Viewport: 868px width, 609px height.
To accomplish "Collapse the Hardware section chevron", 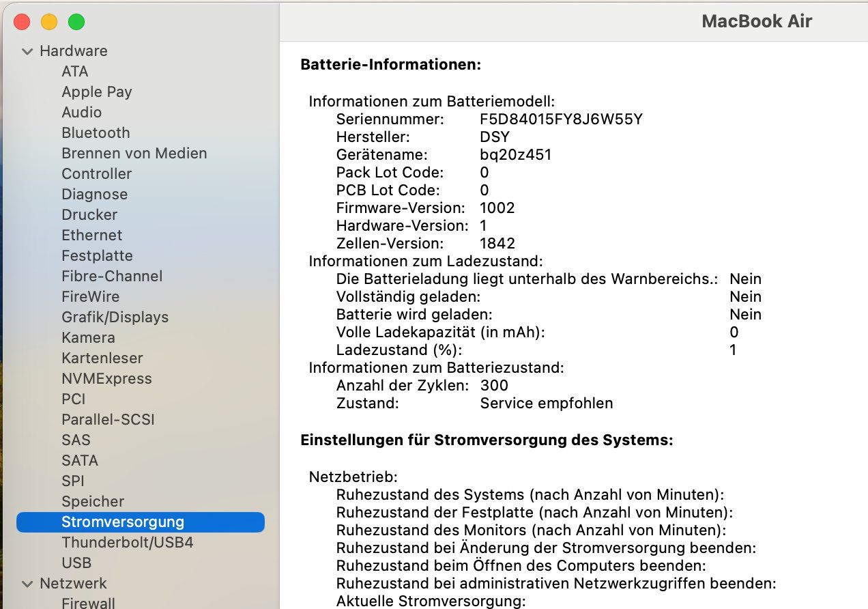I will click(x=27, y=51).
